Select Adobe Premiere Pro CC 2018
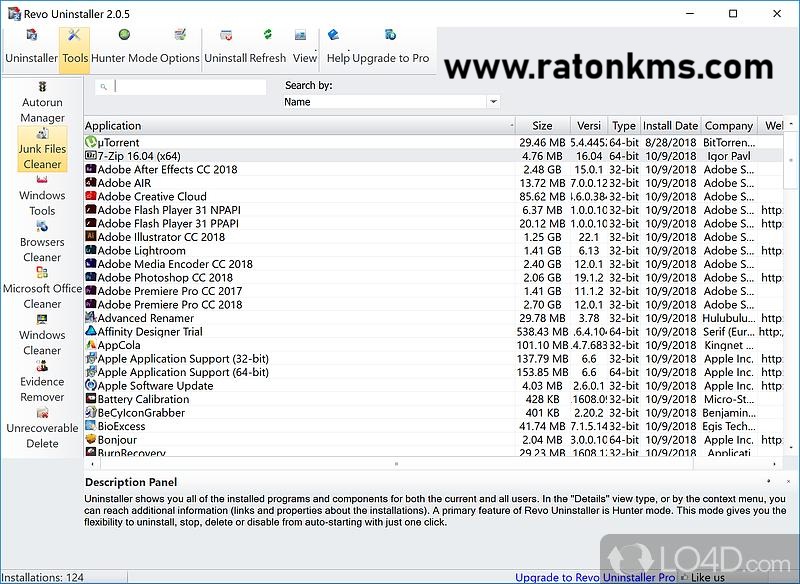Screen dimensions: 800x584 (x=433, y=304)
